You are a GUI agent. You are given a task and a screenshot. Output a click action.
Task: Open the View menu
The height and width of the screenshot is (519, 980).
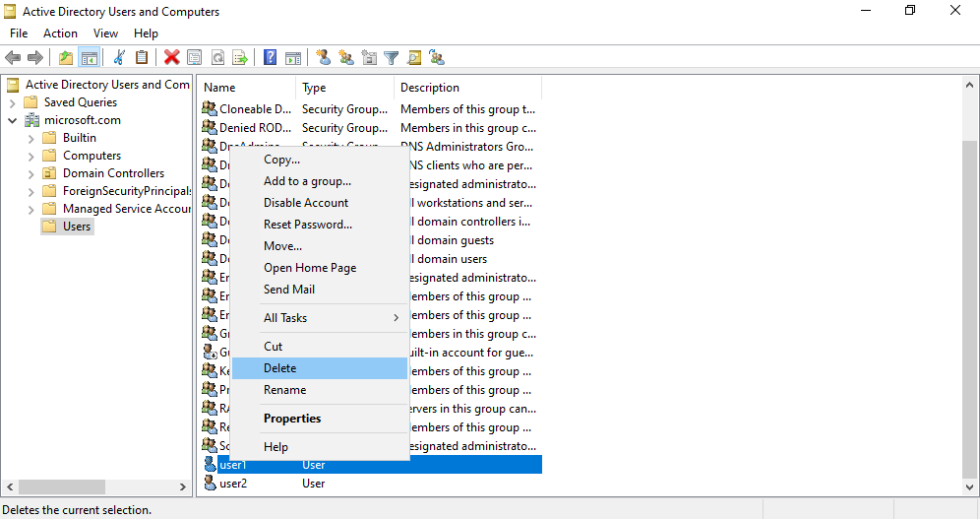pos(105,33)
